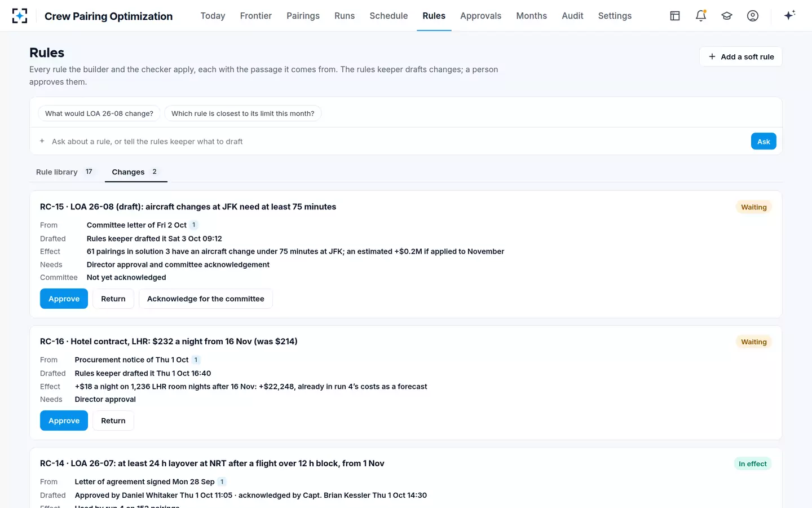Select the Changes tab
This screenshot has height=508, width=812.
point(136,172)
